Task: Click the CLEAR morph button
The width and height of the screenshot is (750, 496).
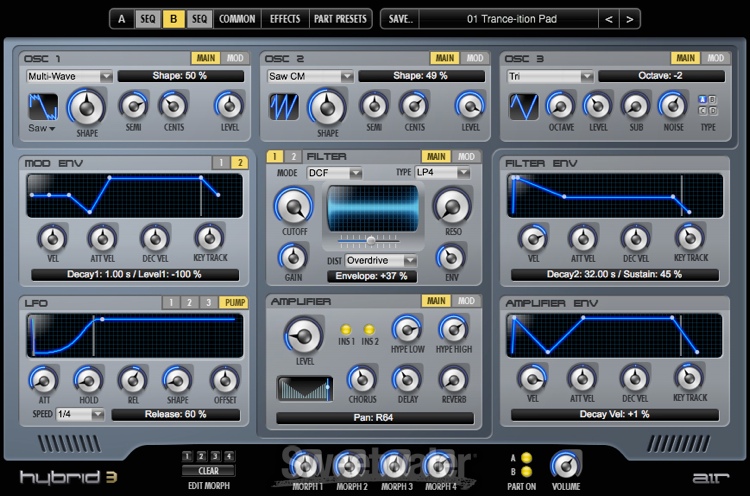Action: 209,471
